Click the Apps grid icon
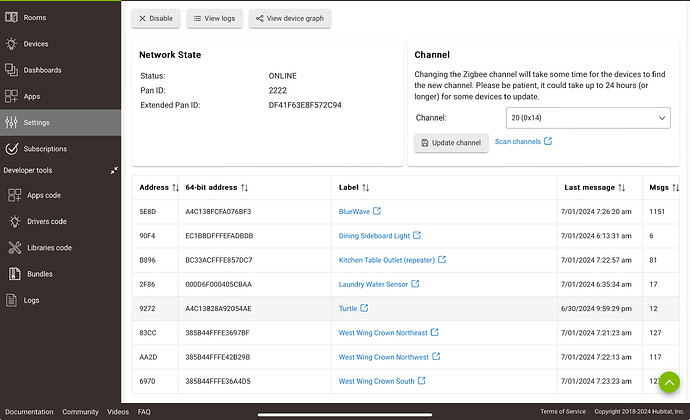 click(x=11, y=96)
